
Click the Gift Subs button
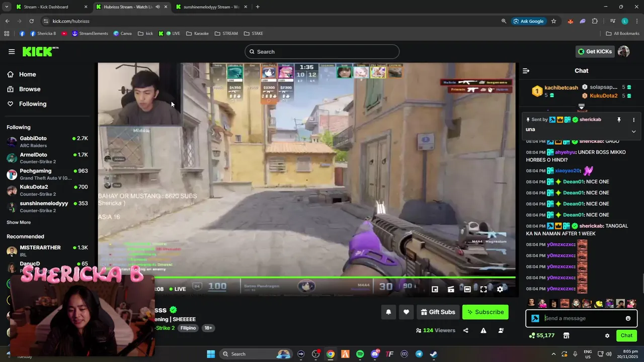tap(438, 312)
